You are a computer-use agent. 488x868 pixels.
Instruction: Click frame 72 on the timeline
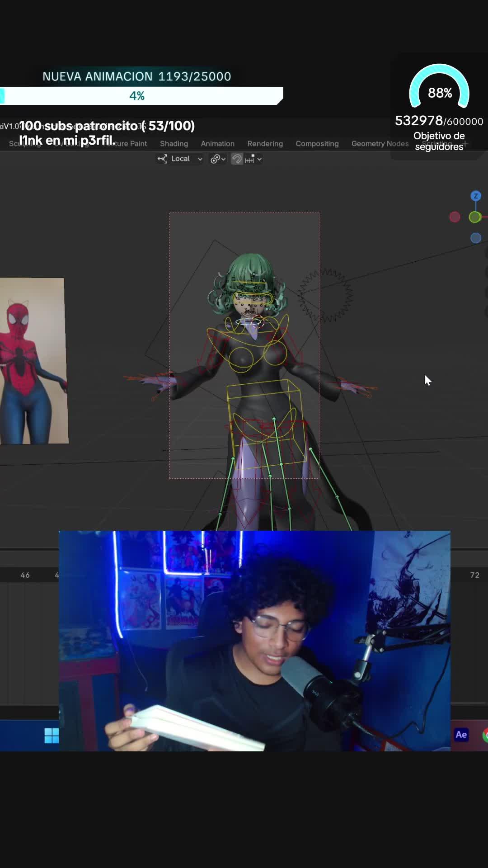pyautogui.click(x=474, y=575)
